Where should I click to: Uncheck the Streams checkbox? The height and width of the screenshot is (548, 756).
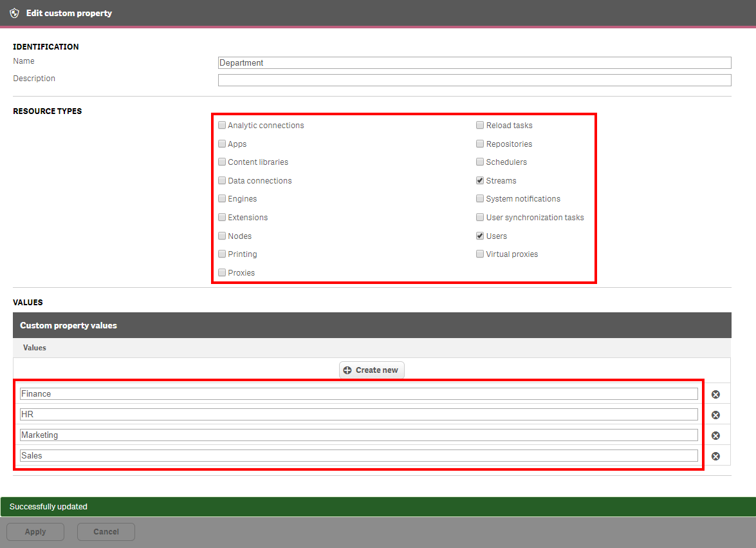[479, 180]
